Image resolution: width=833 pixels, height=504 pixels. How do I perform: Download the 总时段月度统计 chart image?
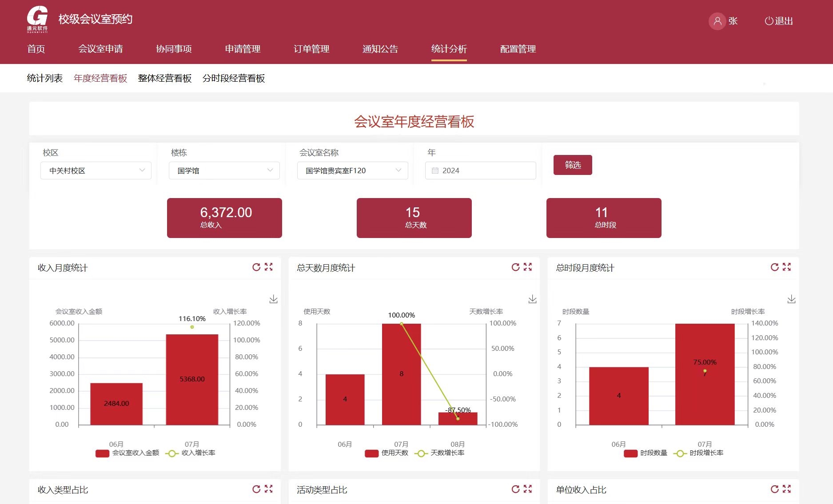791,299
